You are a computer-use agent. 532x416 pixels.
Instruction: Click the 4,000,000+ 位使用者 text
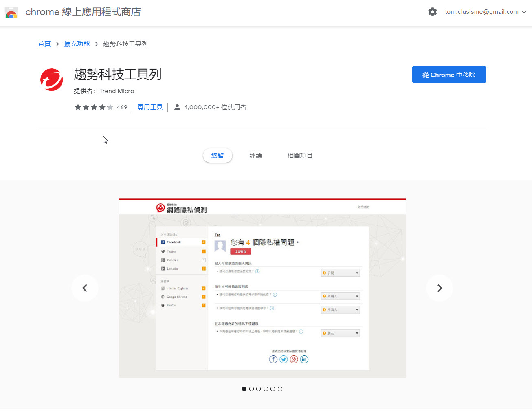pos(215,107)
